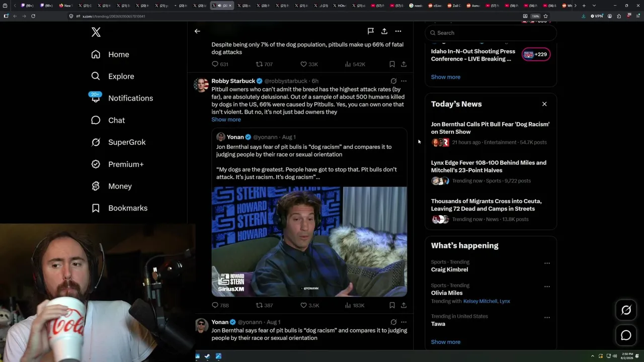
Task: Join the live space with +229 listeners
Action: coord(536,54)
